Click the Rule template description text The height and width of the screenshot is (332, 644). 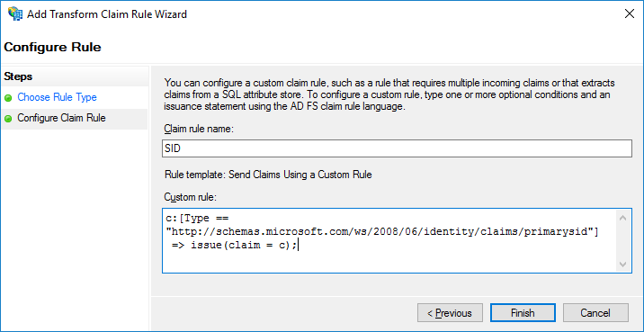click(x=268, y=175)
